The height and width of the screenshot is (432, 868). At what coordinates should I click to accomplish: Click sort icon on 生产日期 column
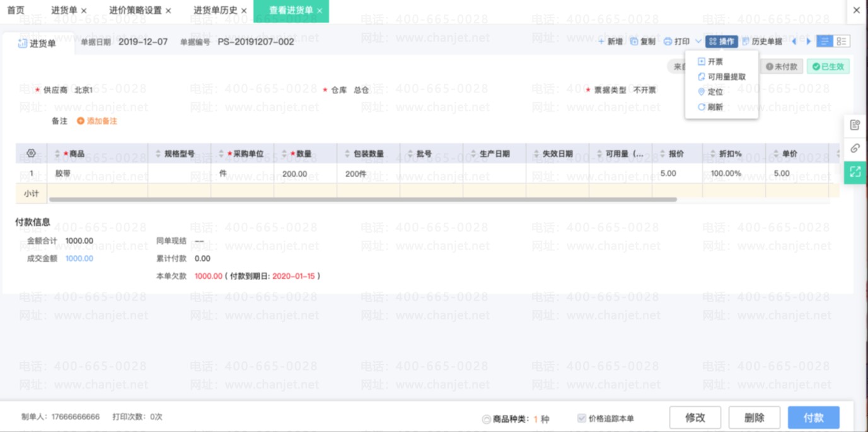(x=473, y=154)
